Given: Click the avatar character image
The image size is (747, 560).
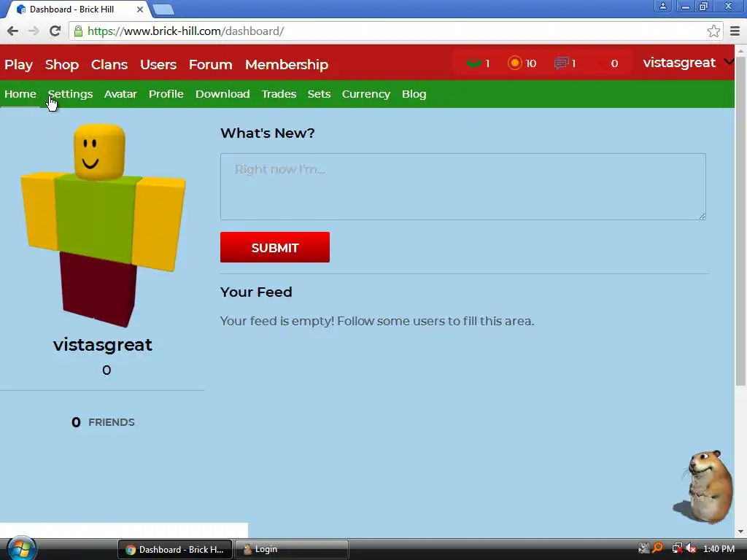Looking at the screenshot, I should click(102, 225).
